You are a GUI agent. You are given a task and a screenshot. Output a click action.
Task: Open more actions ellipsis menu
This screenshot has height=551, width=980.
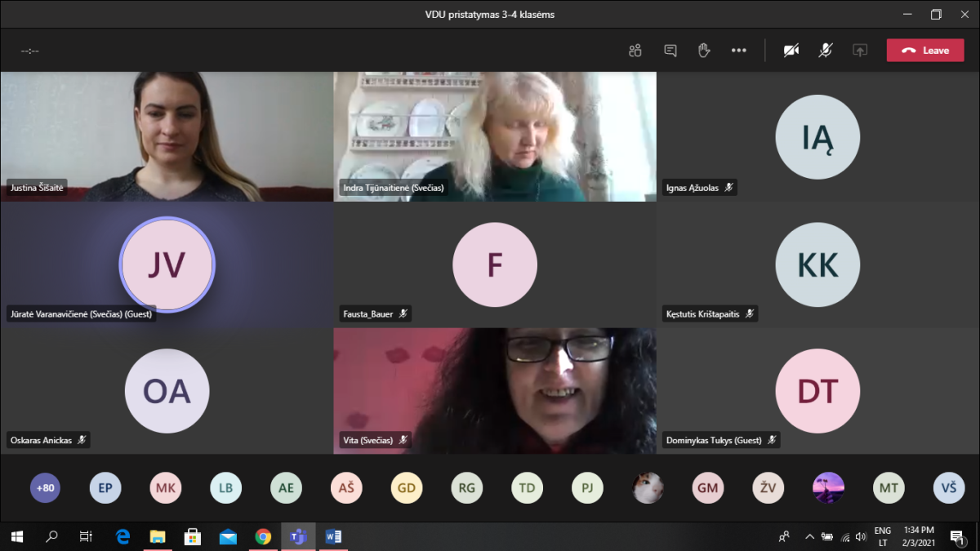coord(739,51)
